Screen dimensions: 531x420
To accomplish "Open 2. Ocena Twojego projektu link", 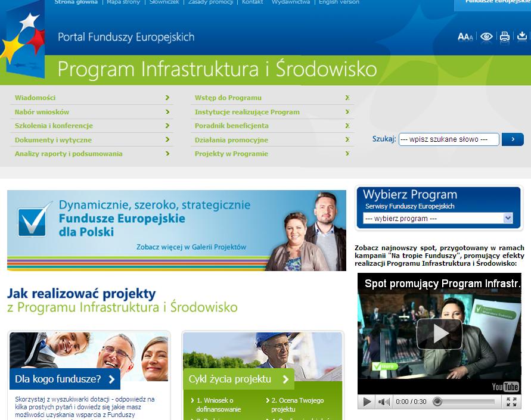I will coord(297,405).
